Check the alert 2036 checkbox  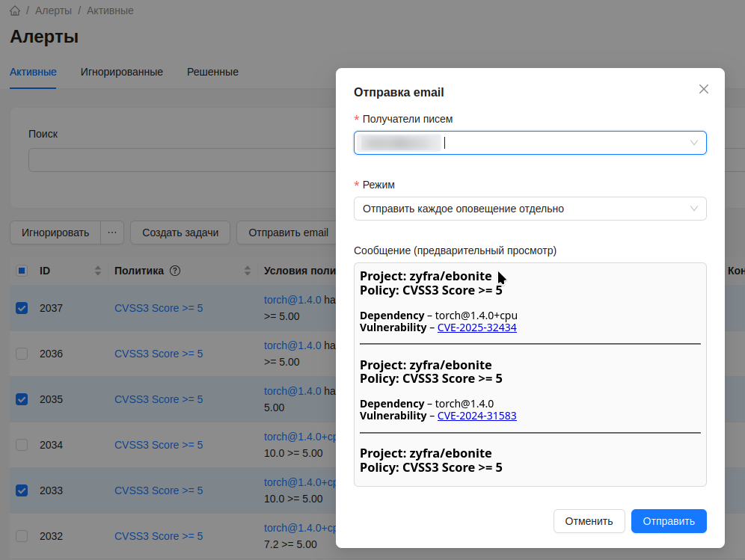click(x=22, y=354)
